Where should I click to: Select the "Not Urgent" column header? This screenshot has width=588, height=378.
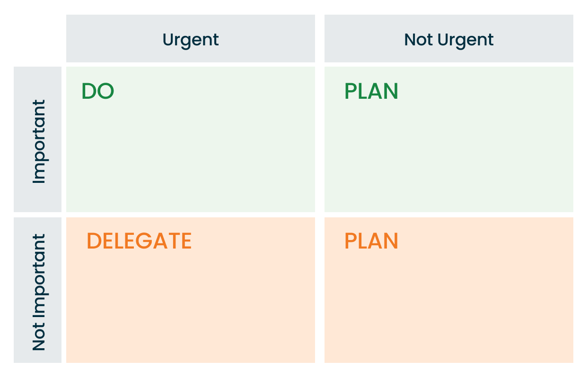tap(448, 39)
